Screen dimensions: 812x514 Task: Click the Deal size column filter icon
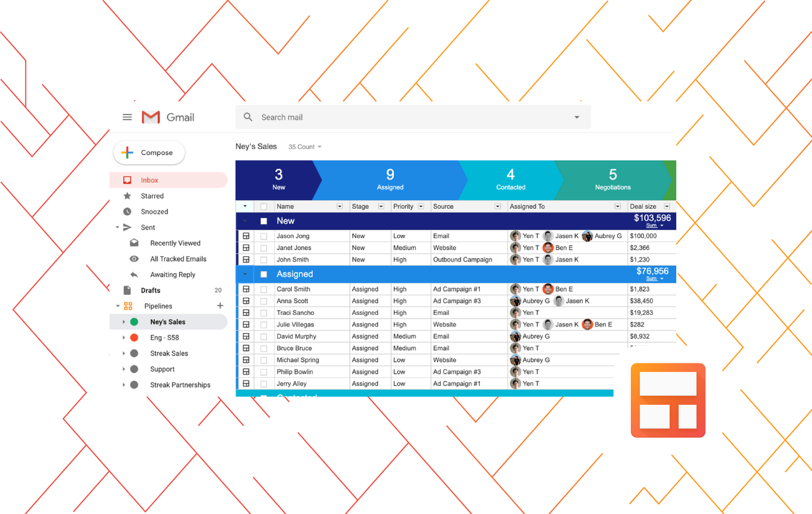point(669,206)
